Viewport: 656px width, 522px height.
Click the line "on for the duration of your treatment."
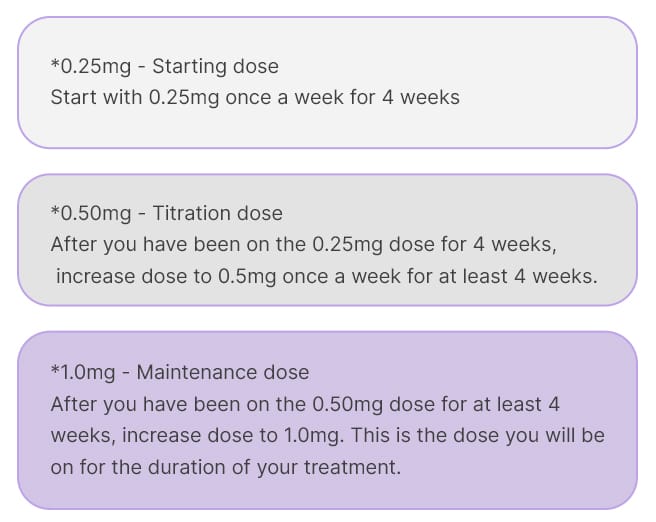point(225,467)
